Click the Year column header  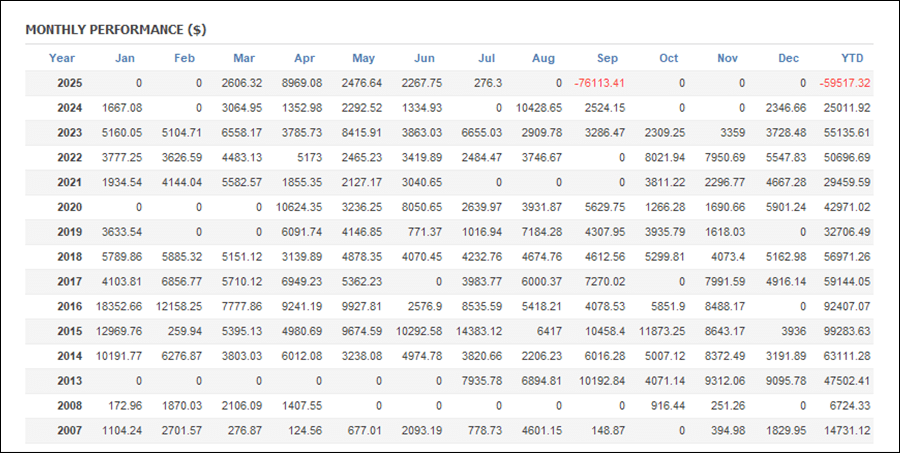coord(62,58)
